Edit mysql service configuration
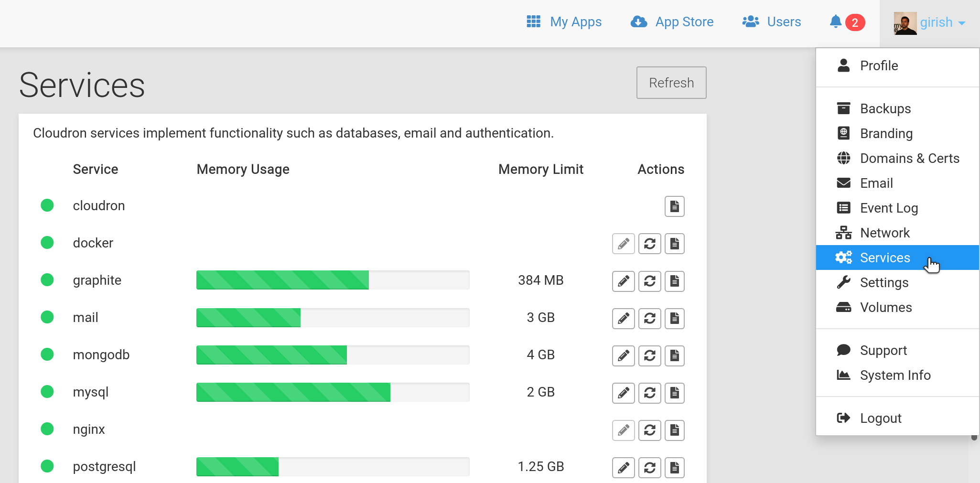980x483 pixels. click(623, 393)
